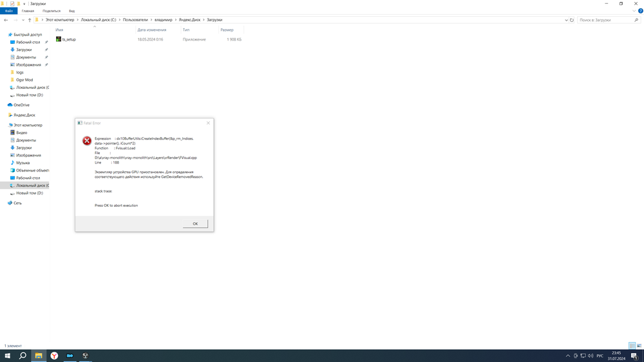Open Customize Quick Access Toolbar dropdown
Screen dimensions: 644x362
[24, 4]
